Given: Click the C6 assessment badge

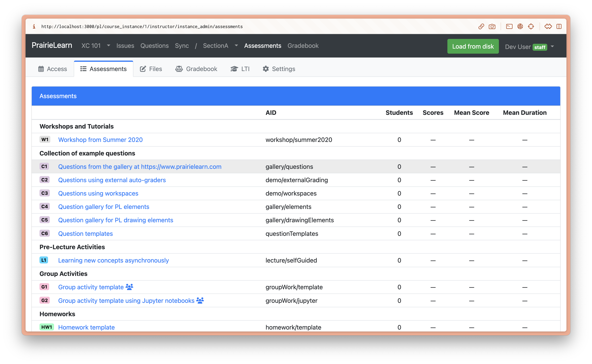Looking at the screenshot, I should [x=45, y=233].
